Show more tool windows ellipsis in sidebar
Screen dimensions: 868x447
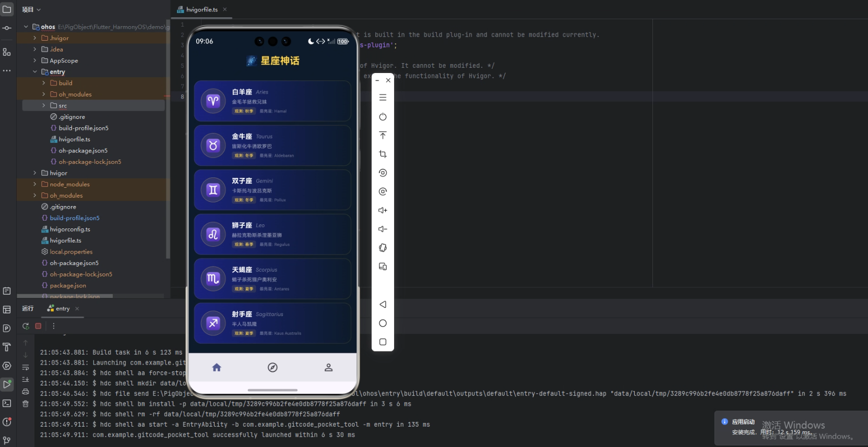[7, 70]
